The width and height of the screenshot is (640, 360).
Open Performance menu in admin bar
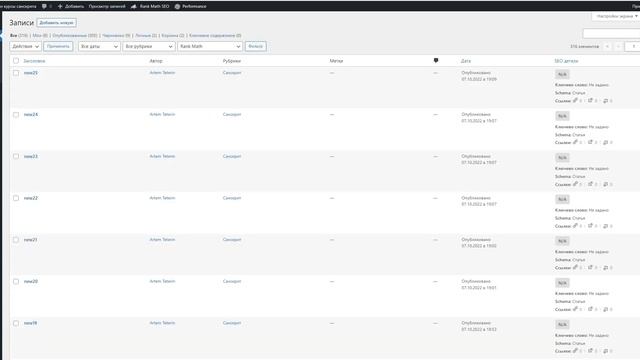[190, 6]
